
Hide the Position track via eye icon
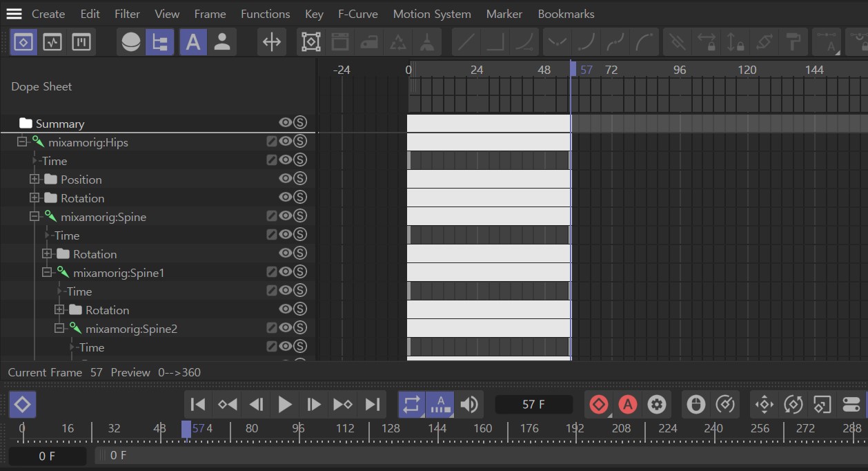[x=285, y=178]
